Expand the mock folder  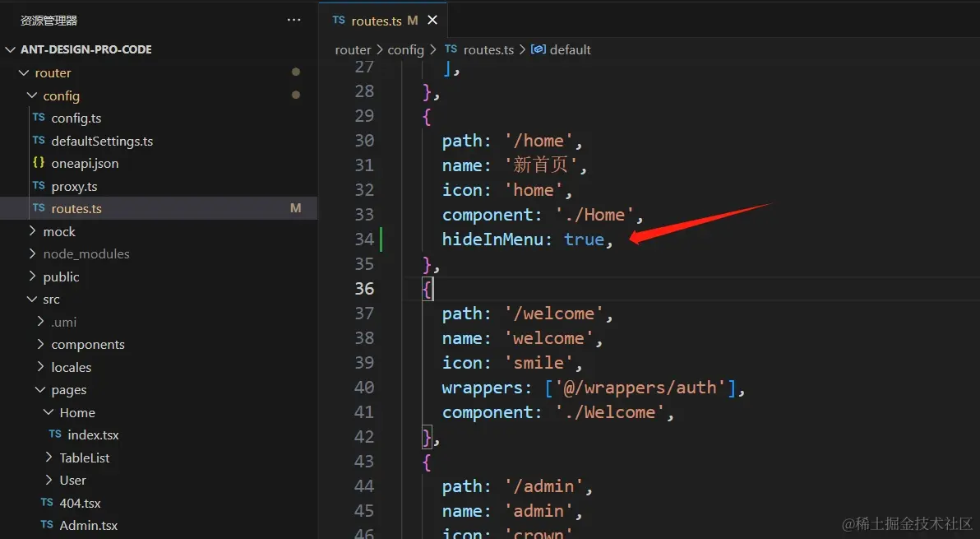click(x=33, y=231)
